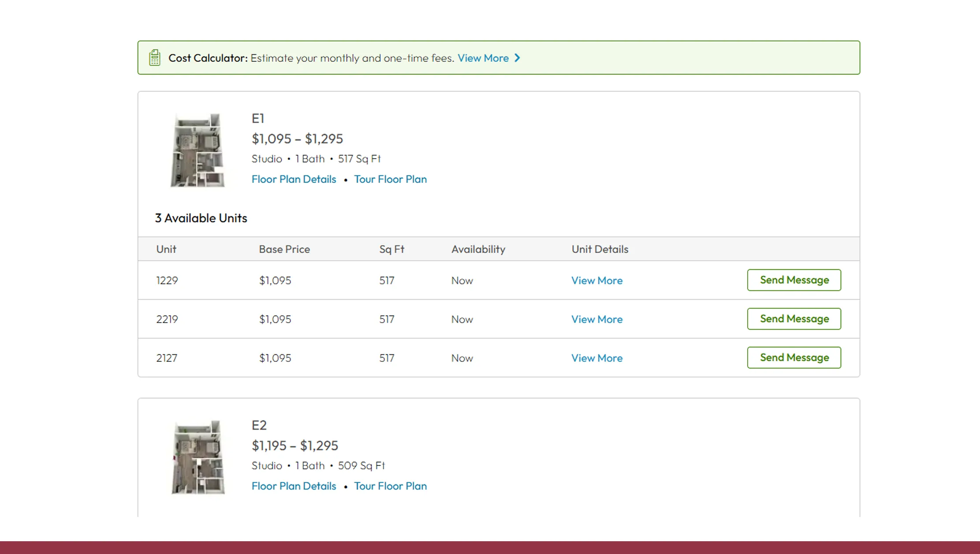Click the Base Price column header
The width and height of the screenshot is (980, 554).
(x=284, y=249)
